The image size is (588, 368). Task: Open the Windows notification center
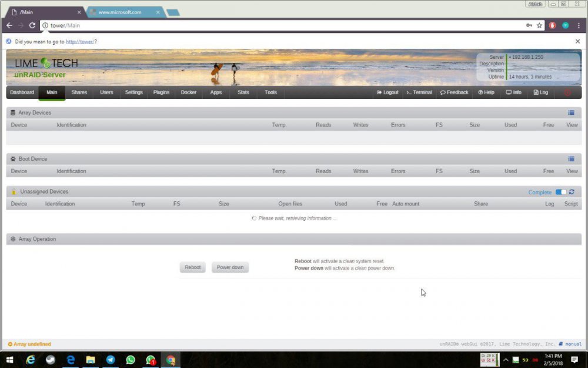(x=574, y=360)
